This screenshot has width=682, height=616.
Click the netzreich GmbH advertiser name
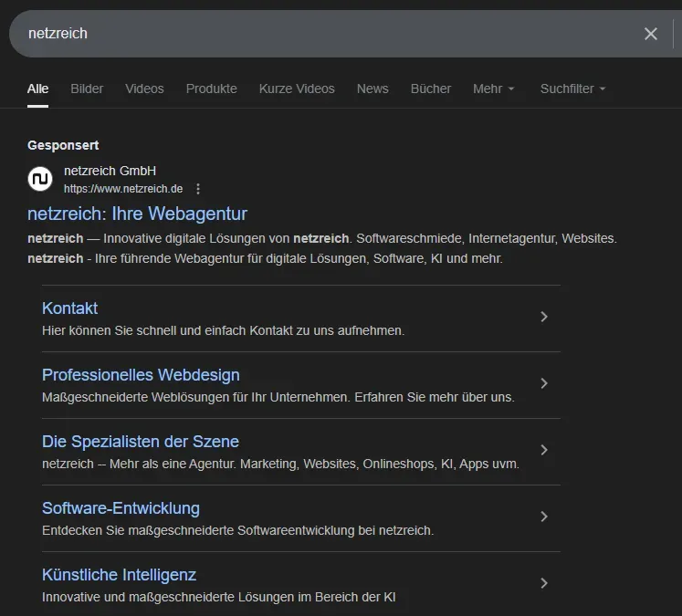point(110,171)
